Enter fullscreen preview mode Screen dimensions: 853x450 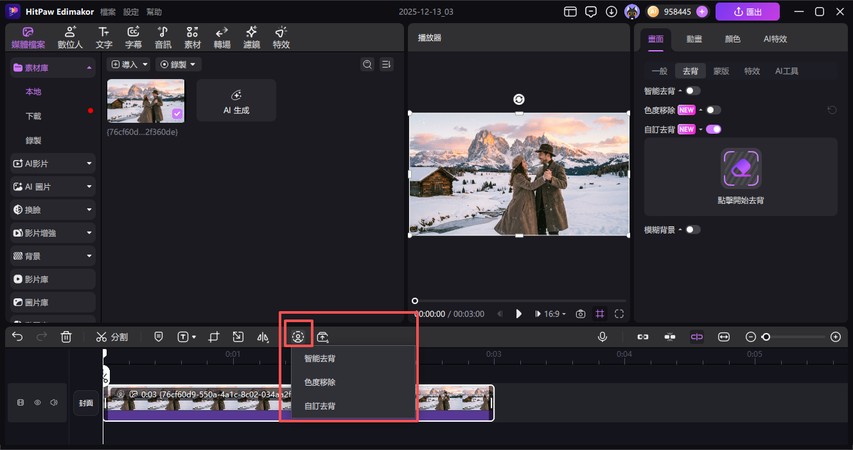(x=620, y=314)
